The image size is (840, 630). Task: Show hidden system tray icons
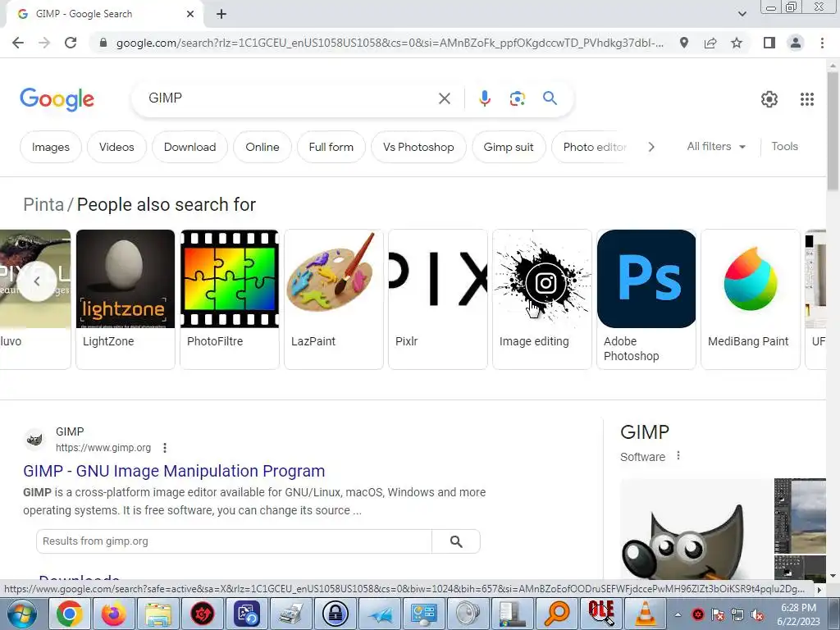pyautogui.click(x=678, y=614)
